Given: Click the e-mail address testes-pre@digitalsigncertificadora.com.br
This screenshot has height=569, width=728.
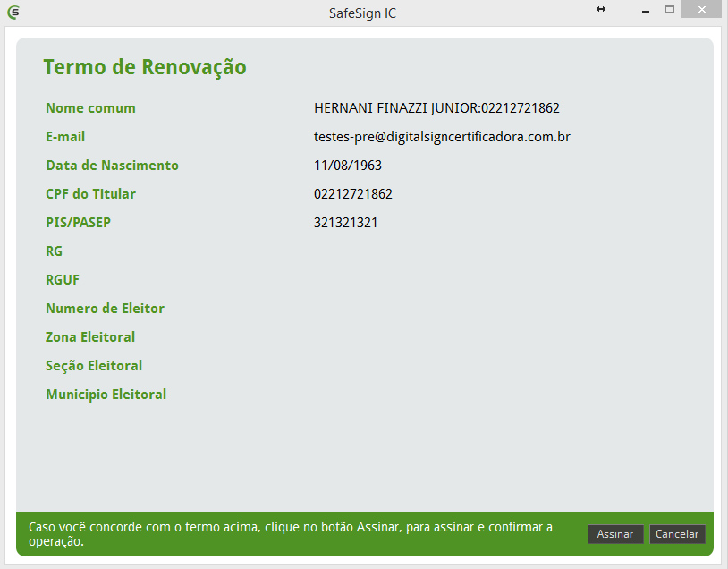Looking at the screenshot, I should tap(442, 137).
